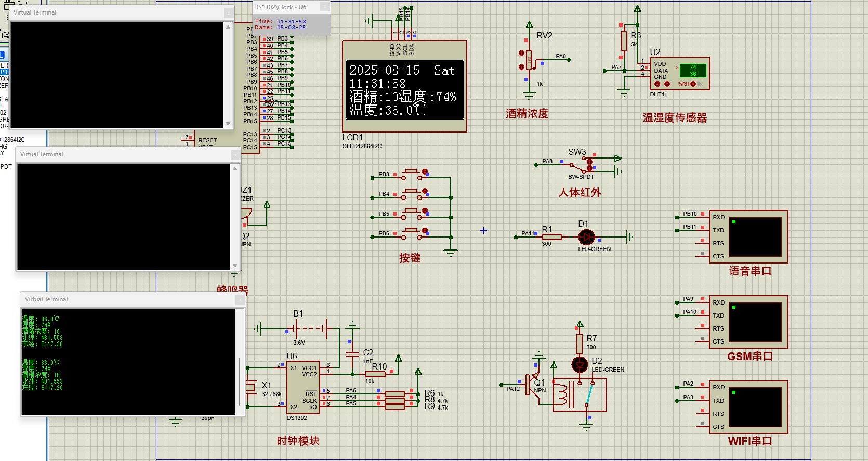This screenshot has width=868, height=461.
Task: Toggle SW3 SPDT switch upward
Action: pos(589,162)
